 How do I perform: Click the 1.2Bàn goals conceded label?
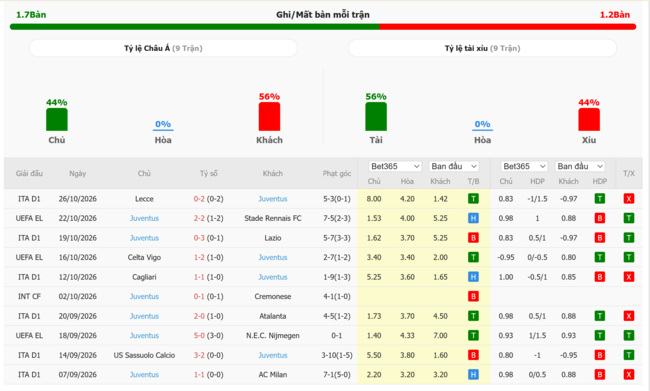click(x=615, y=15)
